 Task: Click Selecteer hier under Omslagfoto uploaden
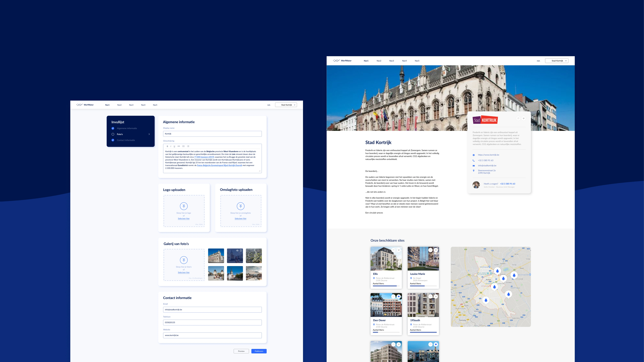[x=240, y=219]
